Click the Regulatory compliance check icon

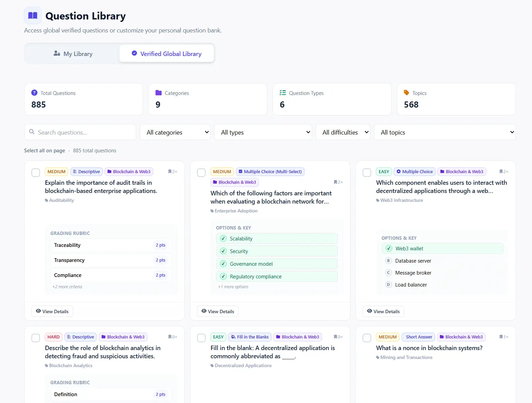(223, 276)
